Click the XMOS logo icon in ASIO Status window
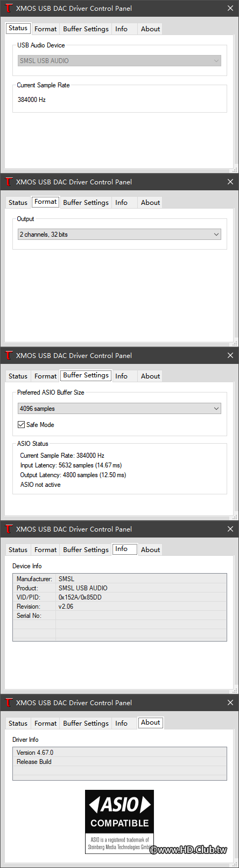 (x=9, y=356)
